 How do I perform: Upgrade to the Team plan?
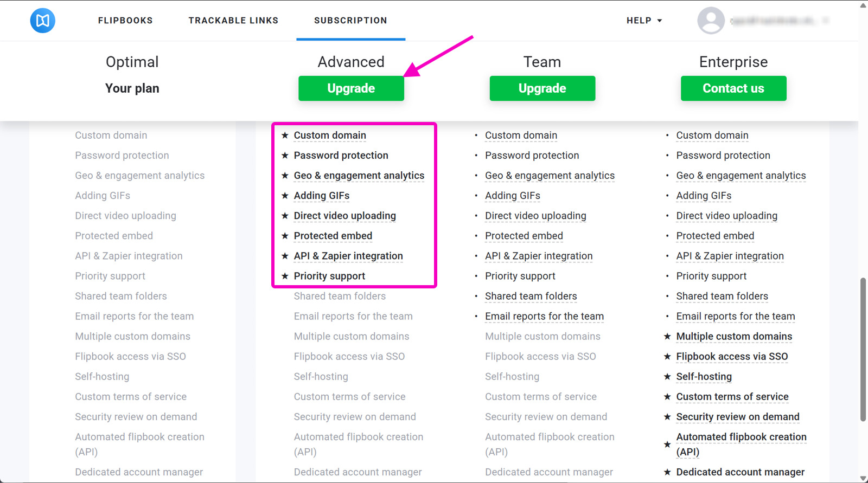pos(542,88)
